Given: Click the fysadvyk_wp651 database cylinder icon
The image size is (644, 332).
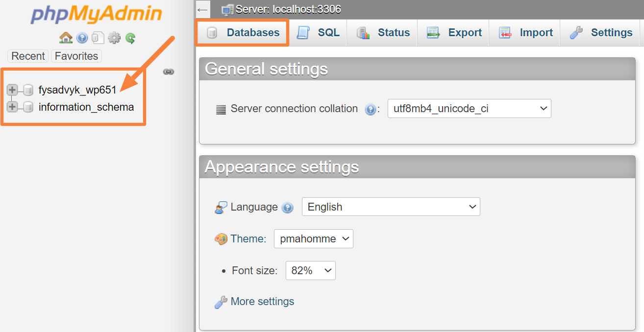Looking at the screenshot, I should [x=28, y=90].
